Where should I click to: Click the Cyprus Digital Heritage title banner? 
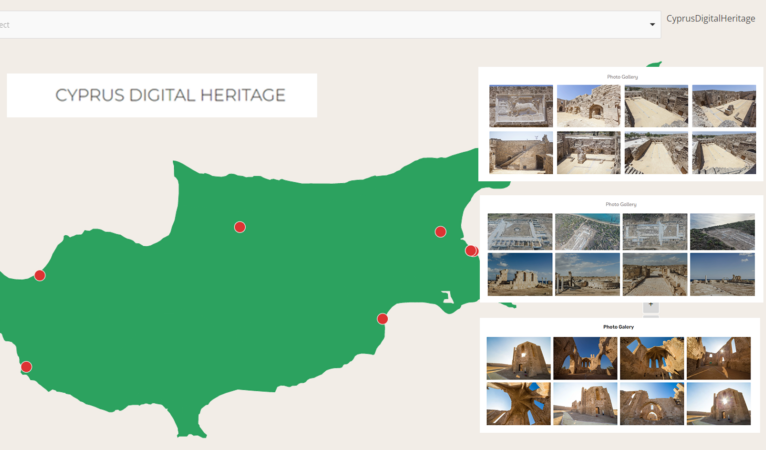pyautogui.click(x=162, y=95)
